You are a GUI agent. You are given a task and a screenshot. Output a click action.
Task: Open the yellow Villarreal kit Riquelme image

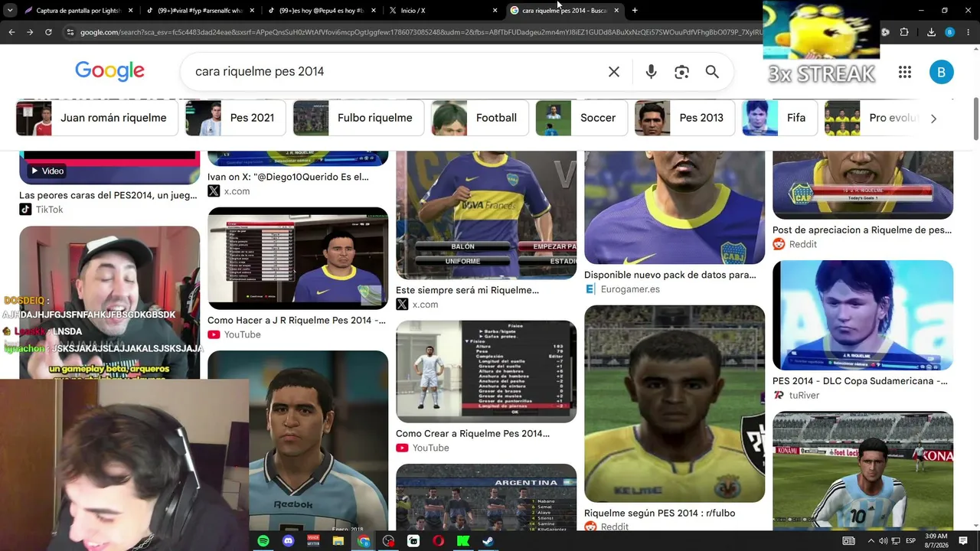point(675,403)
